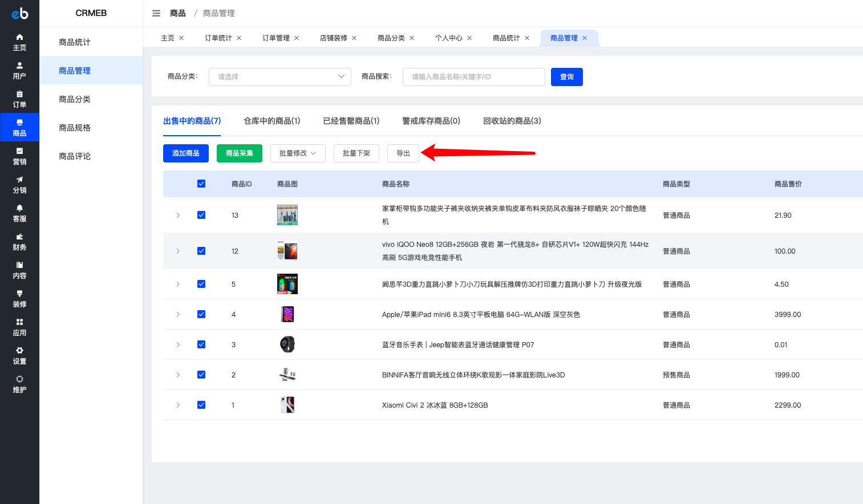Uncheck the checkbox for product ID 12
The width and height of the screenshot is (863, 504).
coord(201,251)
